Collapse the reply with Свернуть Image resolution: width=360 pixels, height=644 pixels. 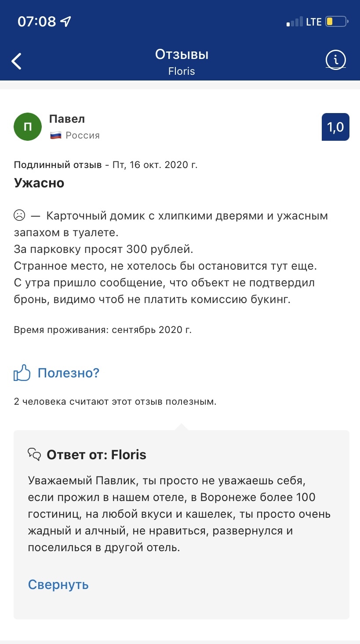58,585
